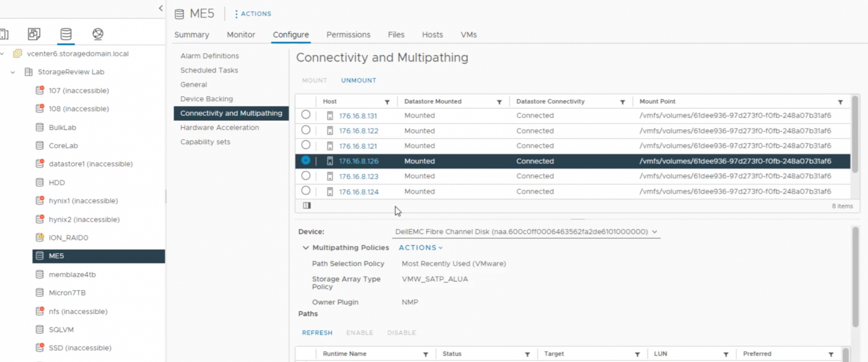The width and height of the screenshot is (868, 362).
Task: Click the host table vertical scrollbar
Action: (854, 134)
